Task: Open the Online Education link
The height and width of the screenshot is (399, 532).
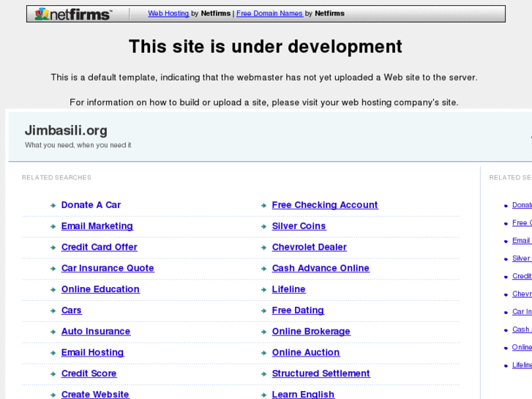Action: pos(100,289)
